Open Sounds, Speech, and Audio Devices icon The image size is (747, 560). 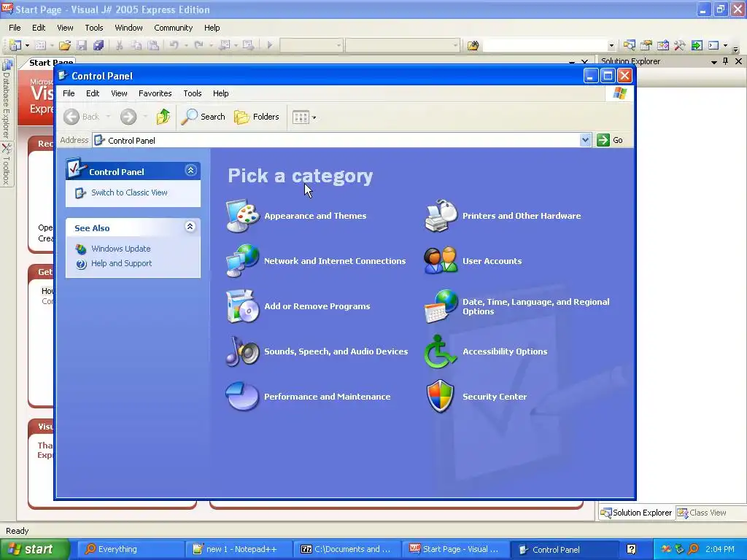coord(242,351)
